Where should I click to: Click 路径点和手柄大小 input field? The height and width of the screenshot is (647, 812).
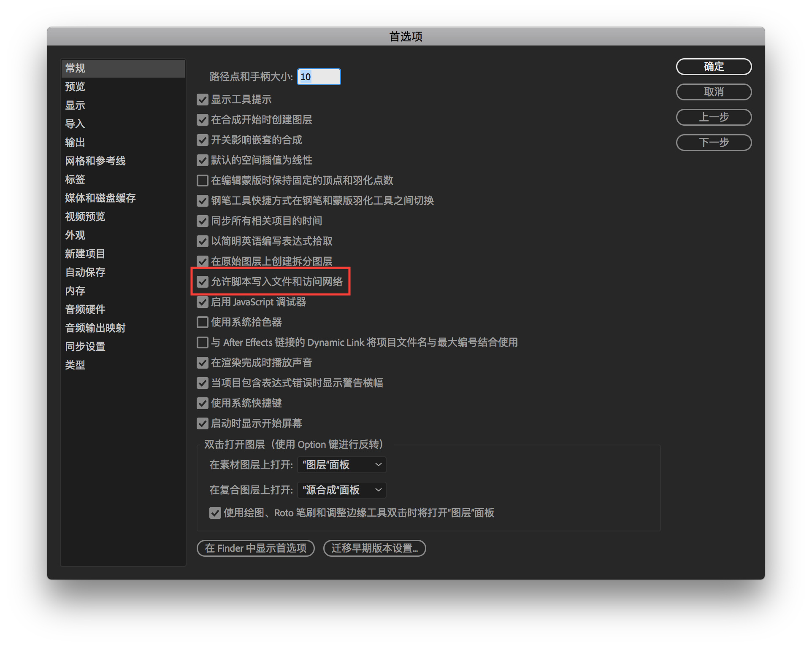(x=319, y=77)
